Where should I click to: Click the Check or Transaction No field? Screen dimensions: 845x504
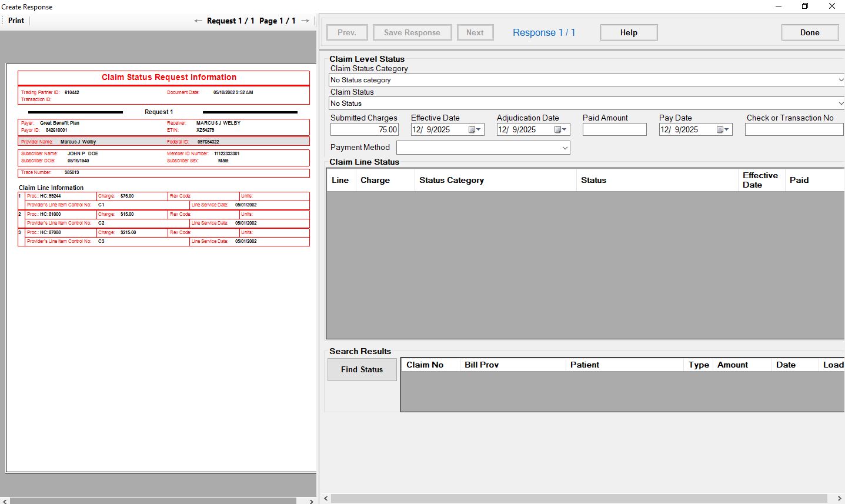(794, 129)
